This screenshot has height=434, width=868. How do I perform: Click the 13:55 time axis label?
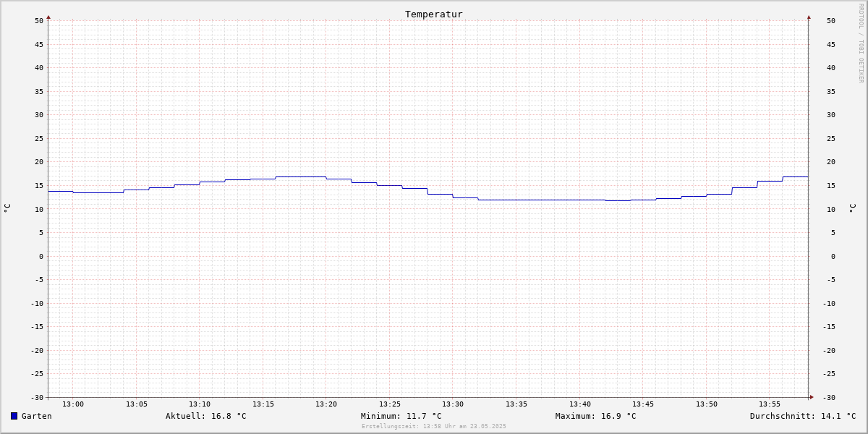click(770, 404)
